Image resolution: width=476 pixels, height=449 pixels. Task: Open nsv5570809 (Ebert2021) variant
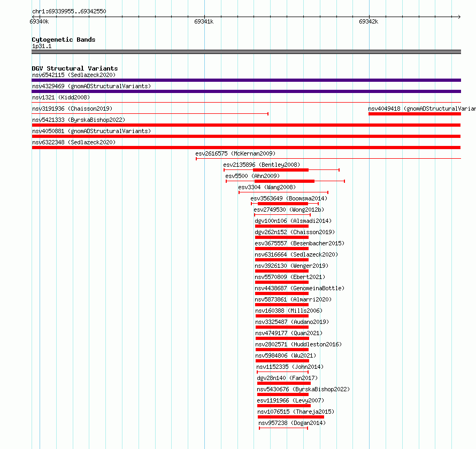(290, 277)
